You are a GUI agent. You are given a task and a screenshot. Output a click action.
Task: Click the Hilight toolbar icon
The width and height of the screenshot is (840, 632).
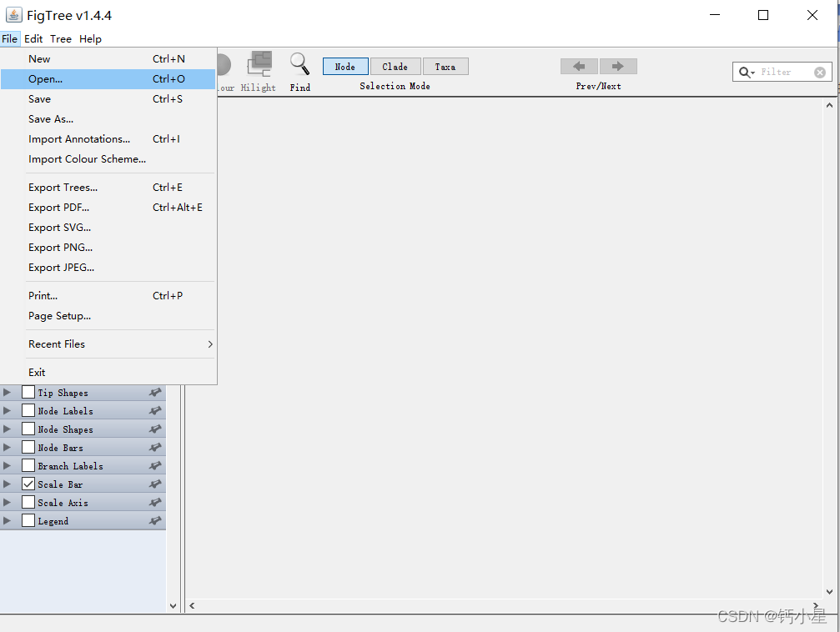(x=259, y=64)
